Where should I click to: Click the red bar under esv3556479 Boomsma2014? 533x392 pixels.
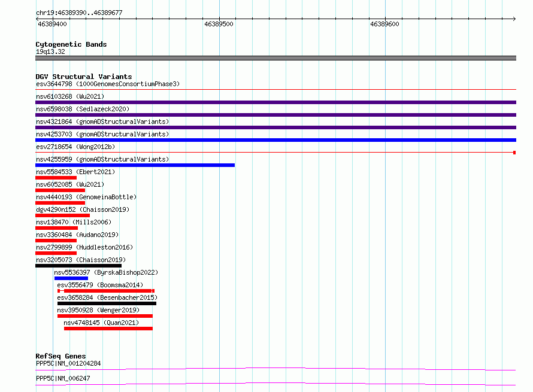point(106,291)
